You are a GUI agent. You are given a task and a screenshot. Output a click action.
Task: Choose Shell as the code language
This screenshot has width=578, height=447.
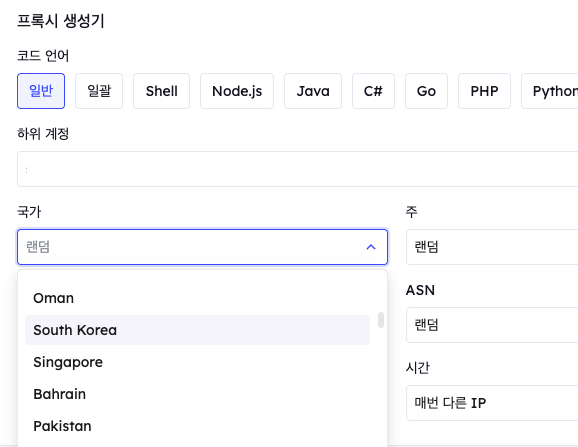tap(161, 91)
